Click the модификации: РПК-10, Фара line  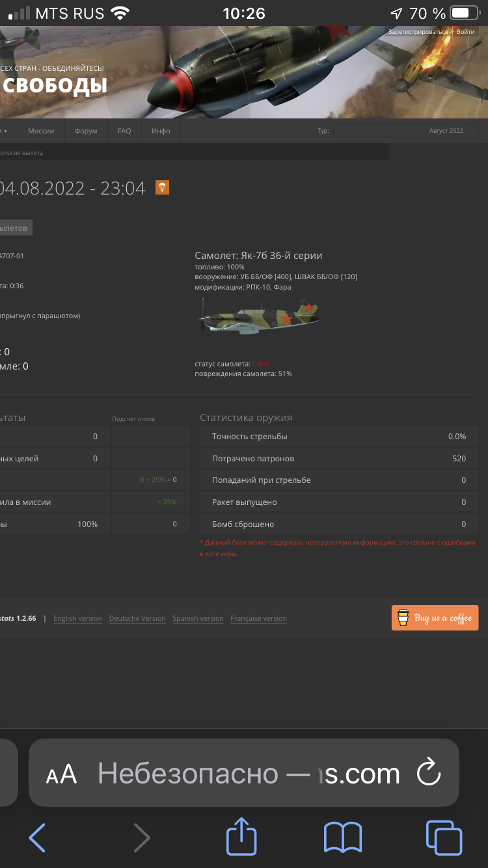(243, 287)
